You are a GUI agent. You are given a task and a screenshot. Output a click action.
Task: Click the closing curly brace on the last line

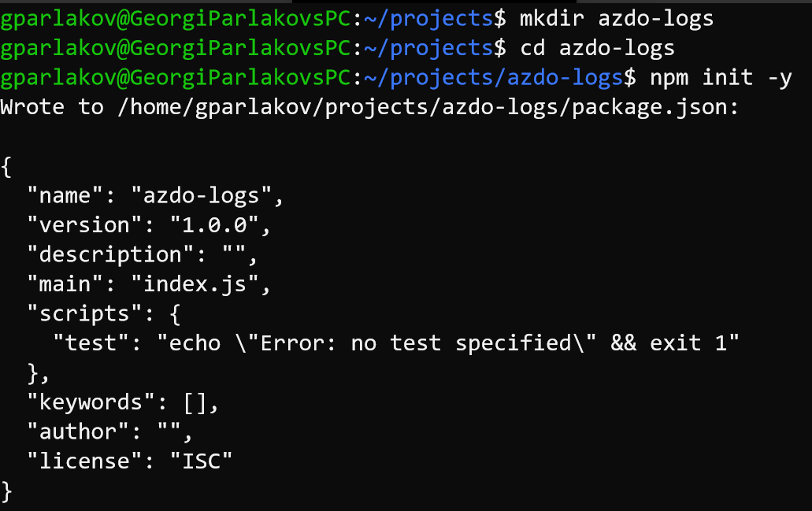(7, 491)
